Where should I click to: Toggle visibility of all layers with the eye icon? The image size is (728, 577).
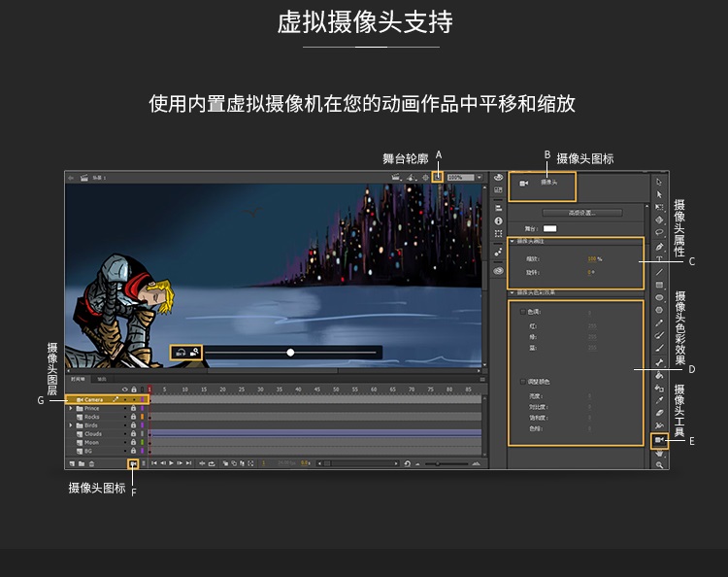pos(124,390)
